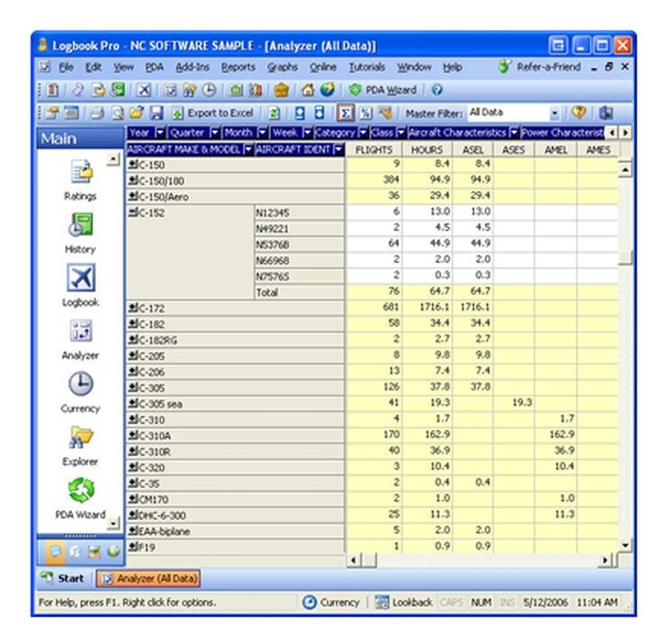Open the Graphs menu

[282, 67]
